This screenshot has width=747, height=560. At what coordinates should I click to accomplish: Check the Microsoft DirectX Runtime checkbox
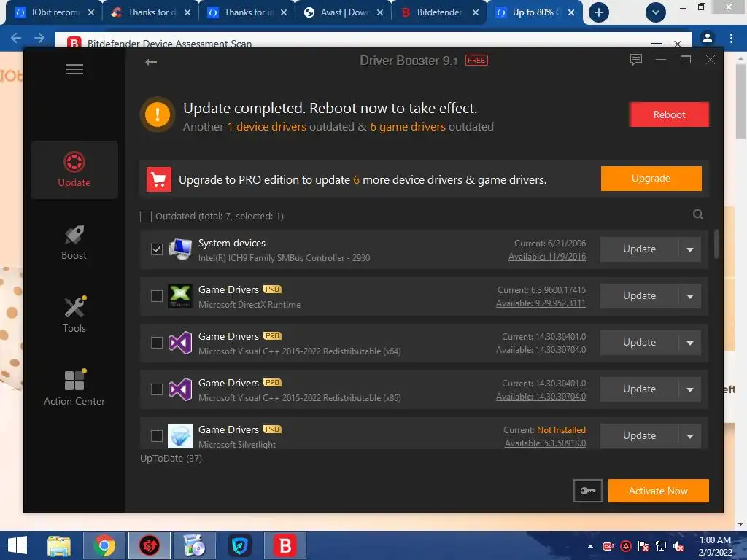[157, 296]
